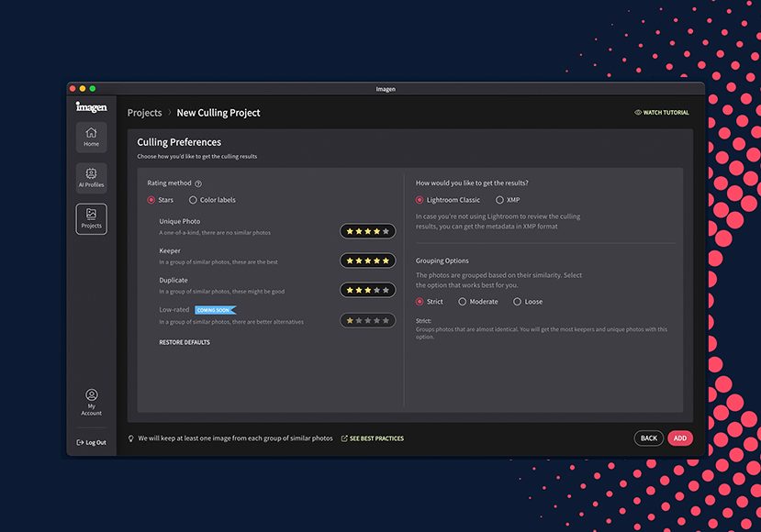
Task: Click Restore Defaults
Action: tap(185, 342)
